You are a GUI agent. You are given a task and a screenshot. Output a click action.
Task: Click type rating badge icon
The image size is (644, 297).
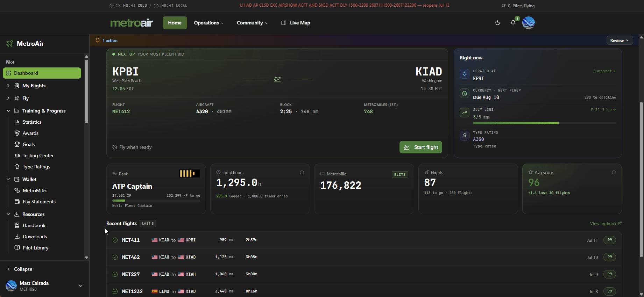[x=465, y=135]
